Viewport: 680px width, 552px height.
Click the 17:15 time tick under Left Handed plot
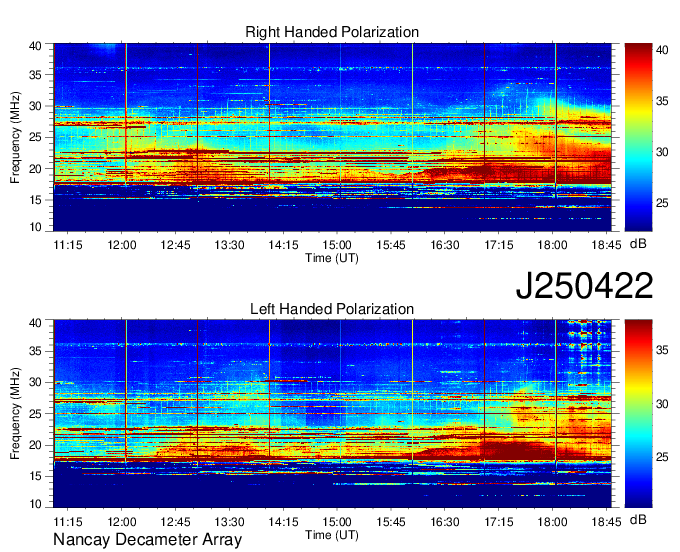(x=499, y=521)
